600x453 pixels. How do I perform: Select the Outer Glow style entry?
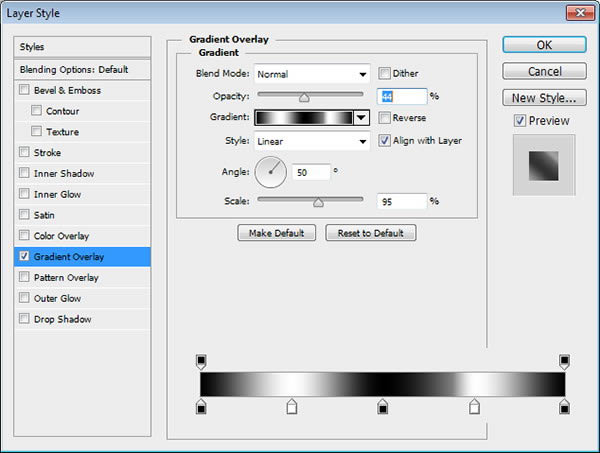coord(82,298)
